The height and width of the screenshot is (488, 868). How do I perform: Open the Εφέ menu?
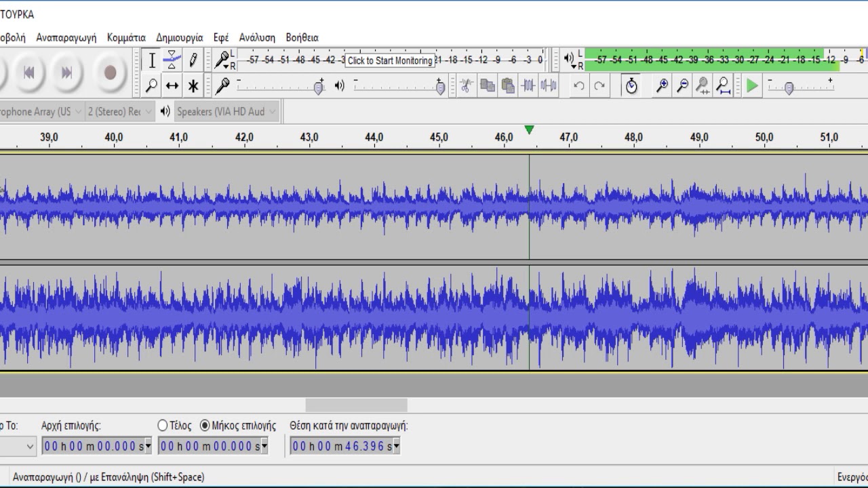click(221, 37)
